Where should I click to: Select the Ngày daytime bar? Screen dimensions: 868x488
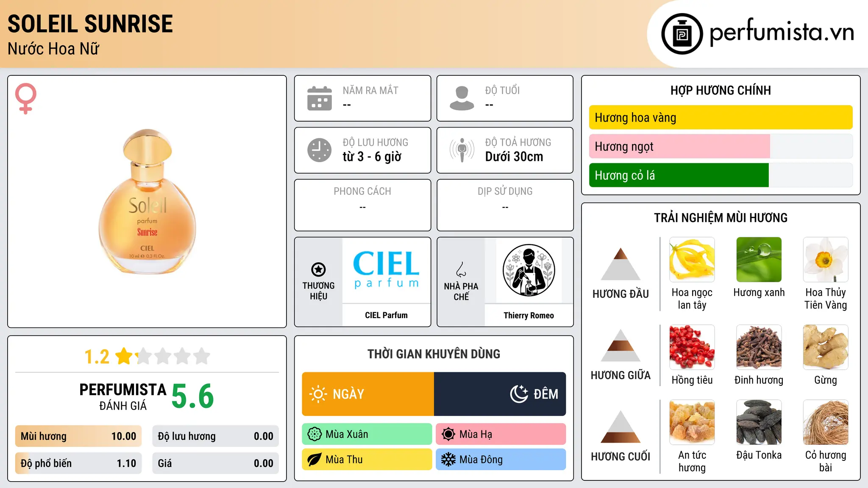pos(368,394)
